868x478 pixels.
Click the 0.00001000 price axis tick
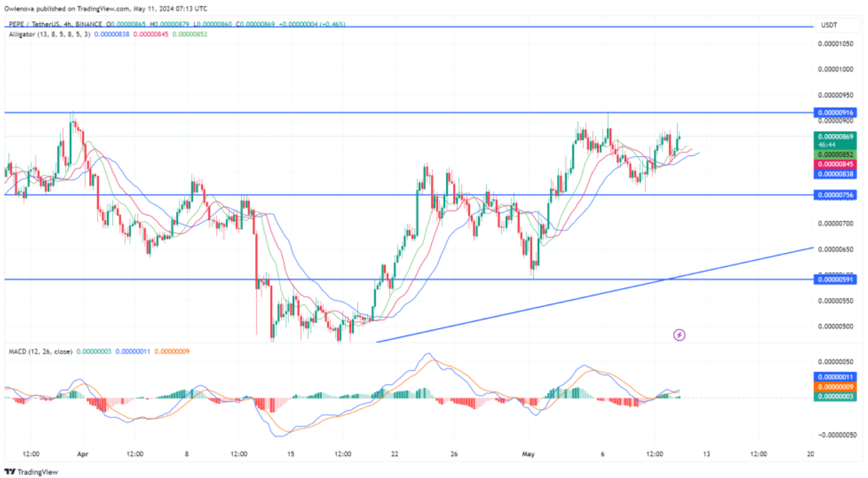pos(835,69)
